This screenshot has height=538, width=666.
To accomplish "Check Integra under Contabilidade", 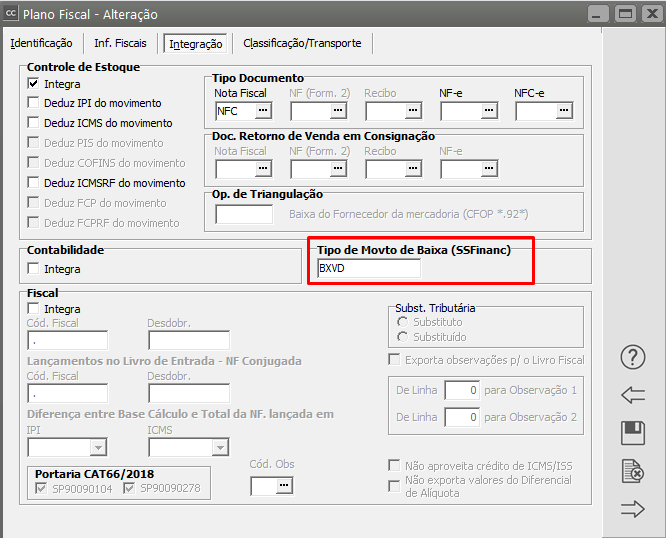I will coord(34,269).
